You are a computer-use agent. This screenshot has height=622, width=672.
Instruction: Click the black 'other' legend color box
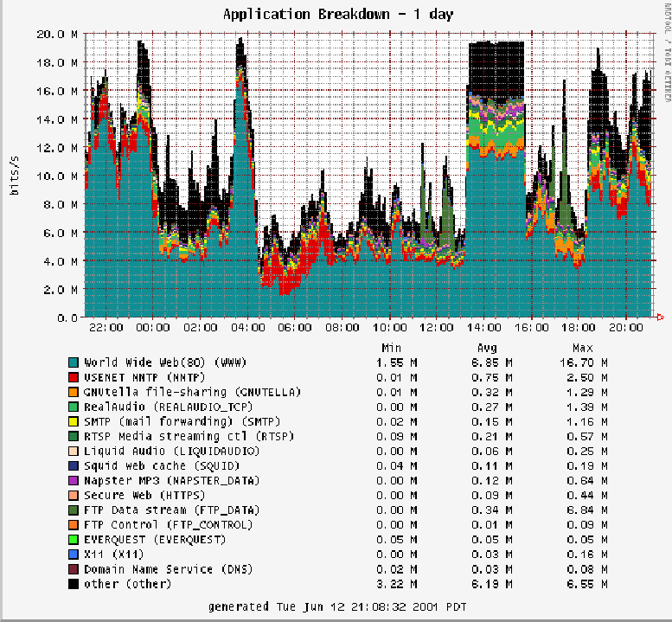point(75,584)
